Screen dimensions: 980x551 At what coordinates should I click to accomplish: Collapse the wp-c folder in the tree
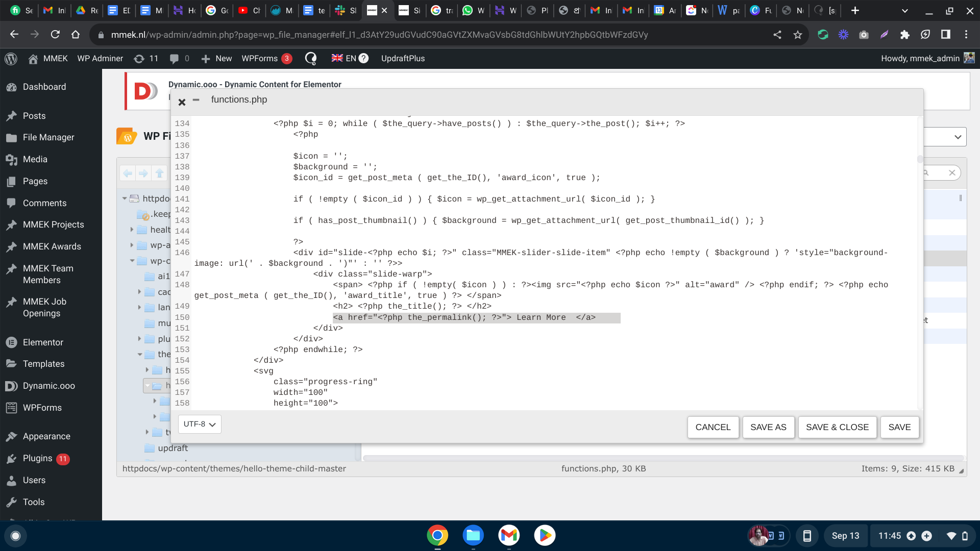pyautogui.click(x=132, y=261)
